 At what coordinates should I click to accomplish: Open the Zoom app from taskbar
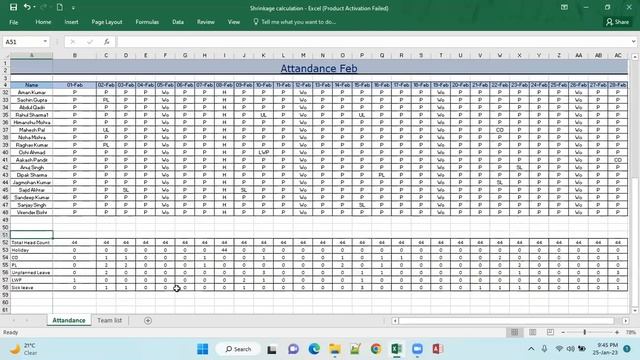[417, 349]
